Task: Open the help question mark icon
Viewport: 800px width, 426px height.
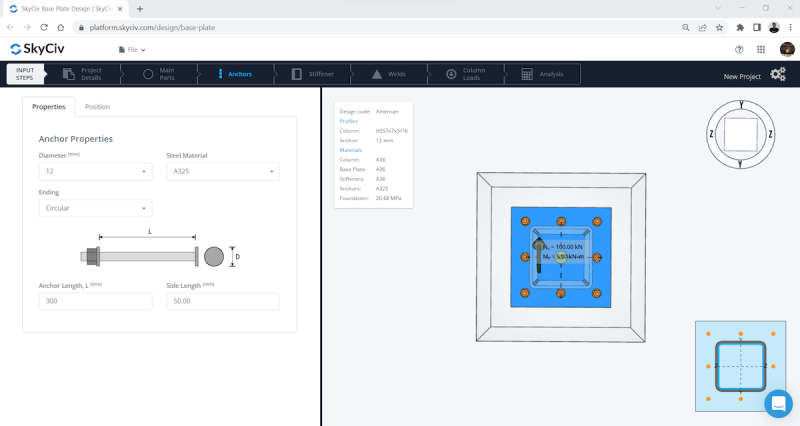Action: coord(739,49)
